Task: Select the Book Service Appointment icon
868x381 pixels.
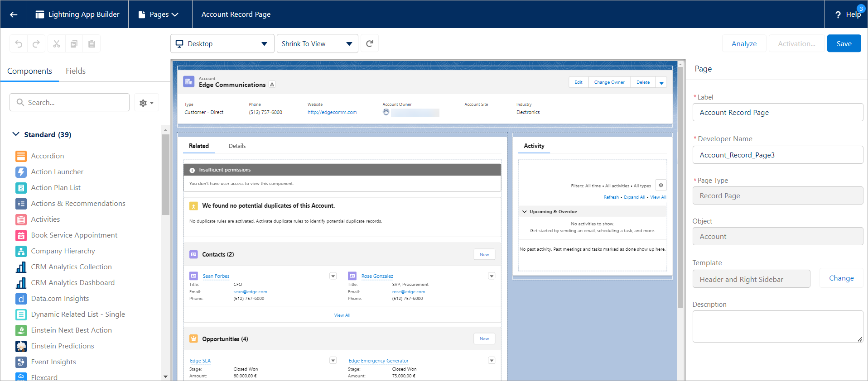Action: click(21, 235)
